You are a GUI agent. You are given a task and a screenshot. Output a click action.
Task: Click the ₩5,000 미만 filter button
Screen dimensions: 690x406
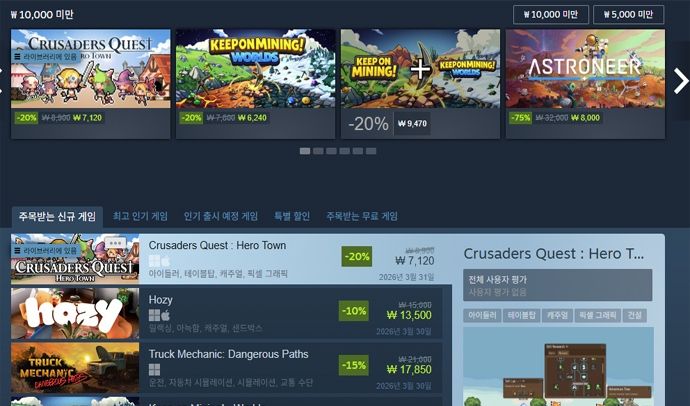coord(628,15)
